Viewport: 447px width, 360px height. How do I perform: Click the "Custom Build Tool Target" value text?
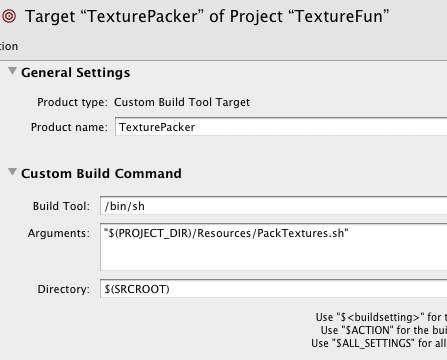point(182,102)
